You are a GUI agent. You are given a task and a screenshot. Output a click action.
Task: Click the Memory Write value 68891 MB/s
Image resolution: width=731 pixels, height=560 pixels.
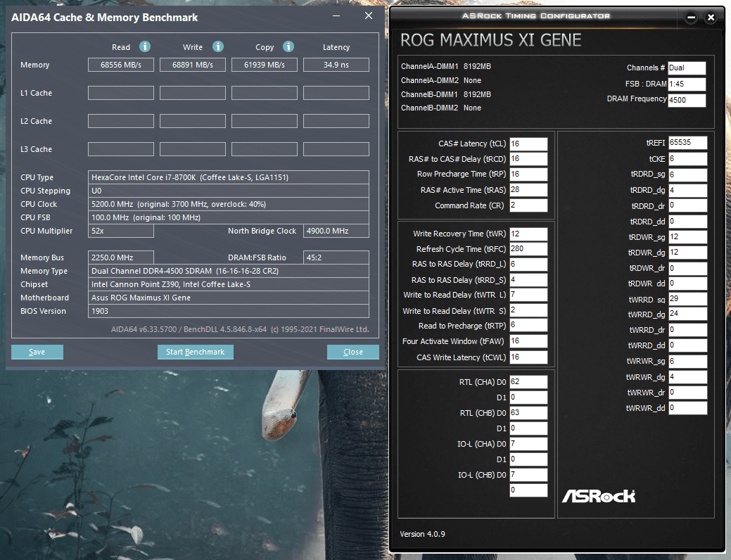[193, 65]
